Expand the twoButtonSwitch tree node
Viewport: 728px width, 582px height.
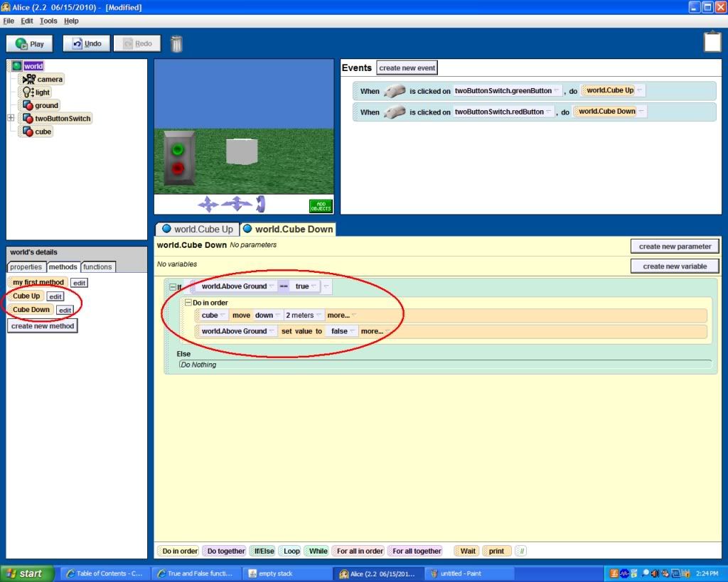point(11,118)
